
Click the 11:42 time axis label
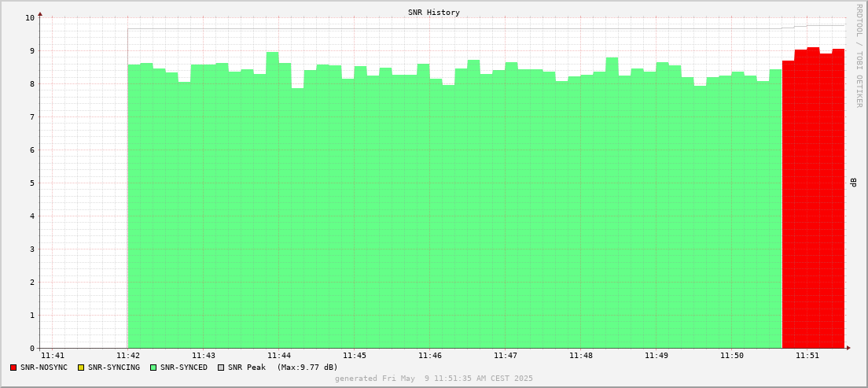(128, 355)
